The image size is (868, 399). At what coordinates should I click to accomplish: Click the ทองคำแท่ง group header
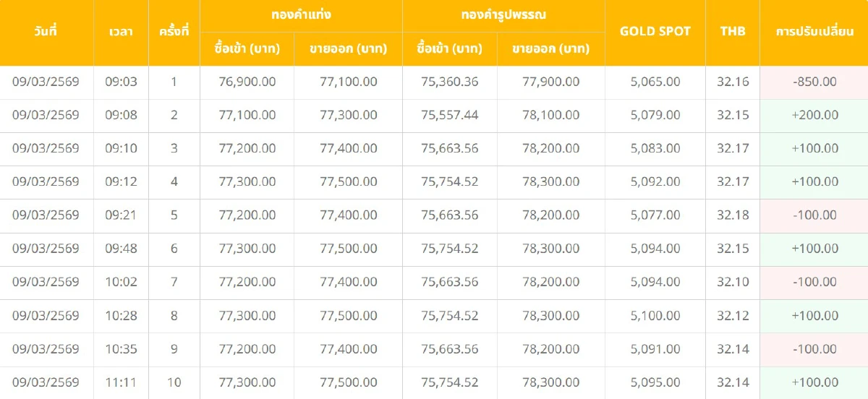tap(301, 14)
